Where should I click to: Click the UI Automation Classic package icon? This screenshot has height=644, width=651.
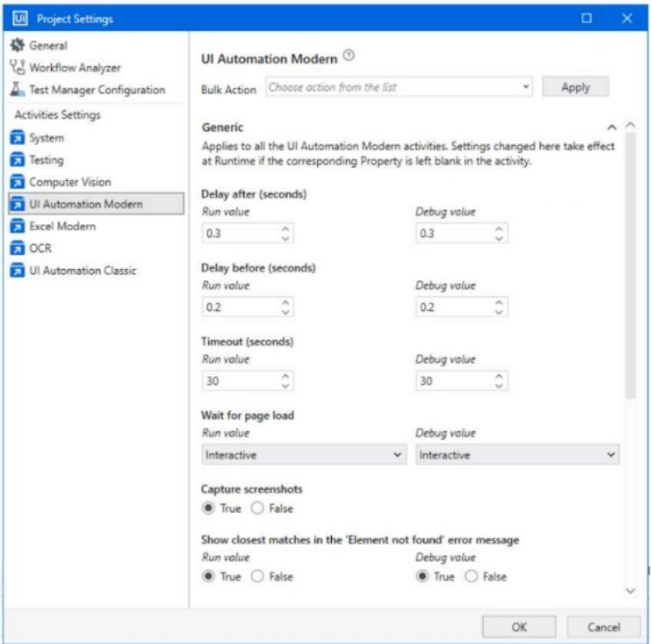(x=17, y=271)
